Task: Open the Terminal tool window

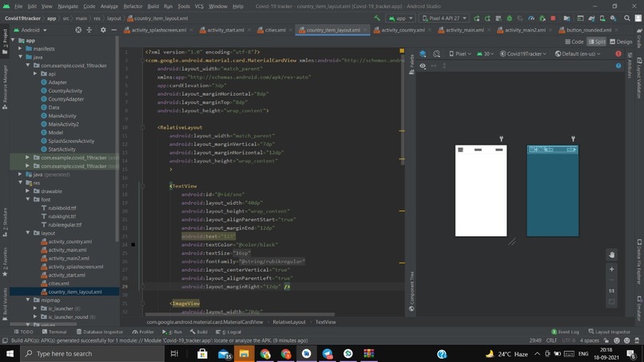Action: [54, 332]
